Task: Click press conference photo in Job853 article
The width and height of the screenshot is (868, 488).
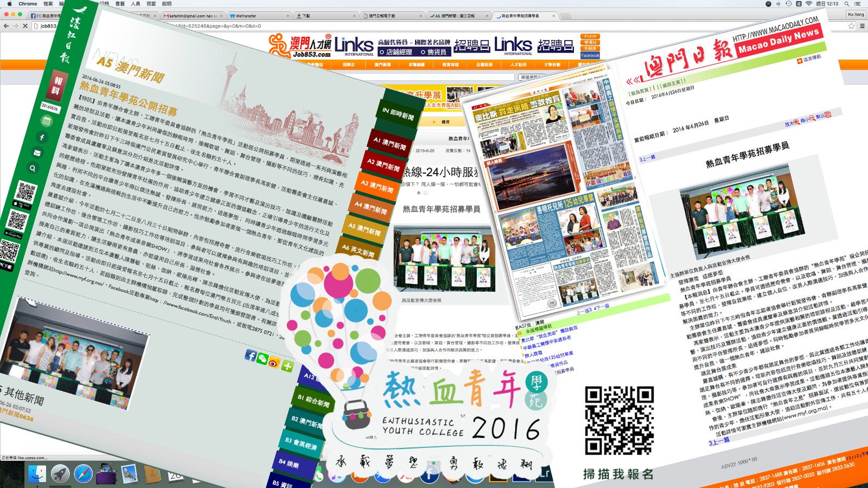Action: pos(444,260)
